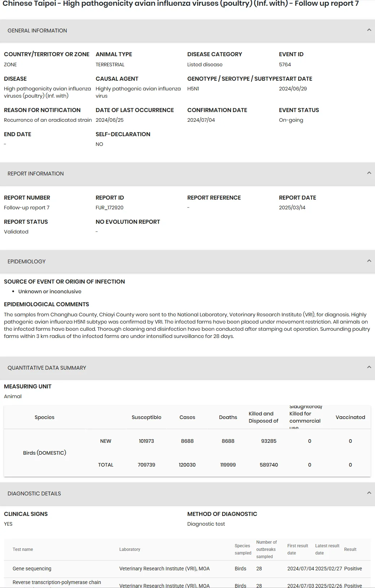
Task: Click the Listed disease category value
Action: pyautogui.click(x=205, y=64)
